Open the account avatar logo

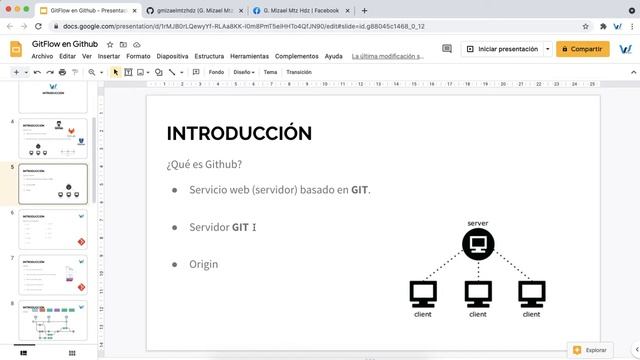tap(625, 49)
